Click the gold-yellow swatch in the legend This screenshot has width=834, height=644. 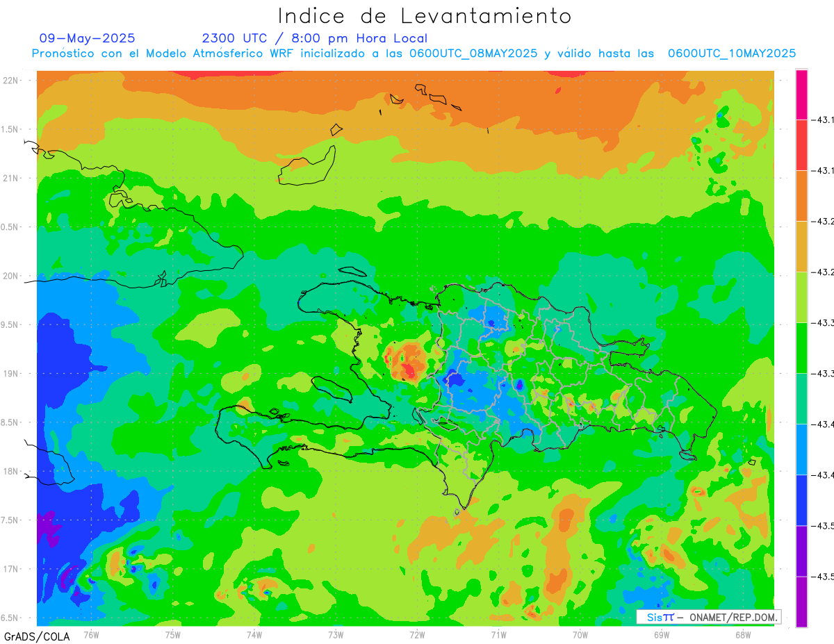pos(801,246)
